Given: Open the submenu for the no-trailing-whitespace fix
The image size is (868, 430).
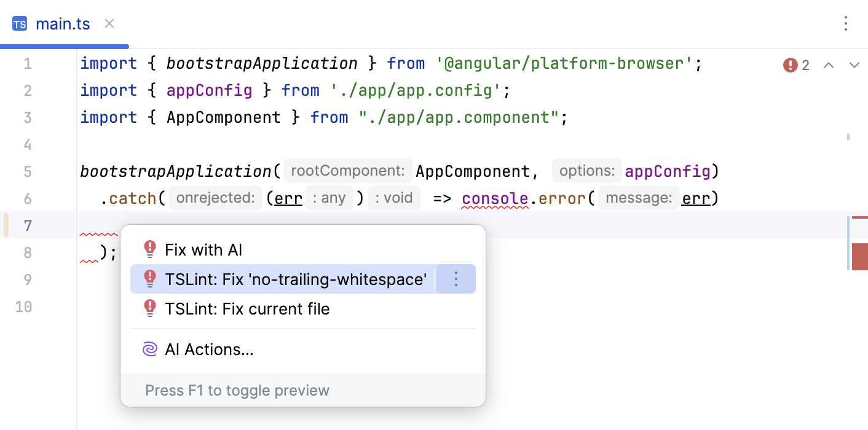Looking at the screenshot, I should 456,278.
